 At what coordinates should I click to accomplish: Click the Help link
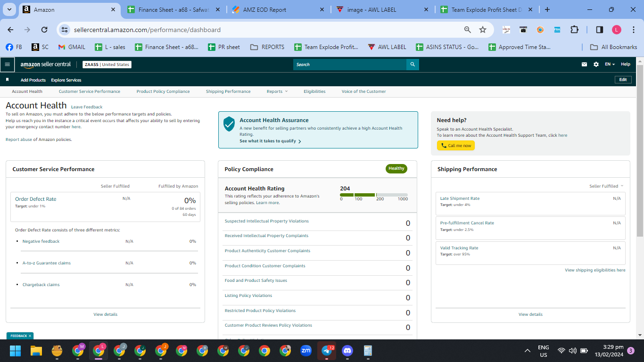[x=625, y=65]
